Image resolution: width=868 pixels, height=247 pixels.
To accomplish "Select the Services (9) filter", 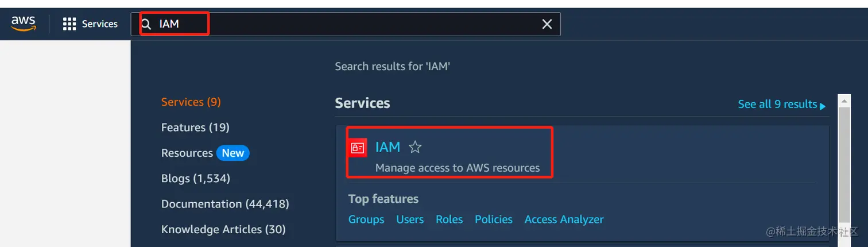I will (191, 102).
